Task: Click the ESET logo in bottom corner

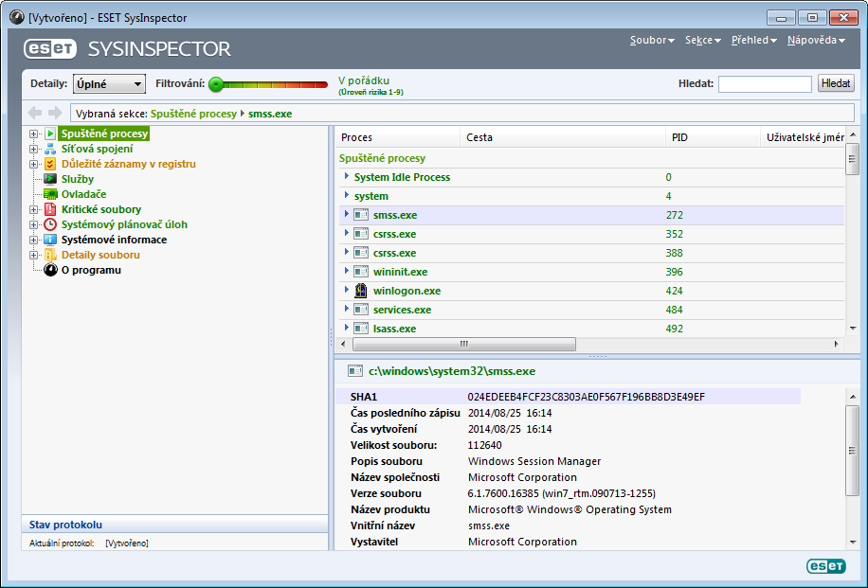Action: (x=826, y=566)
